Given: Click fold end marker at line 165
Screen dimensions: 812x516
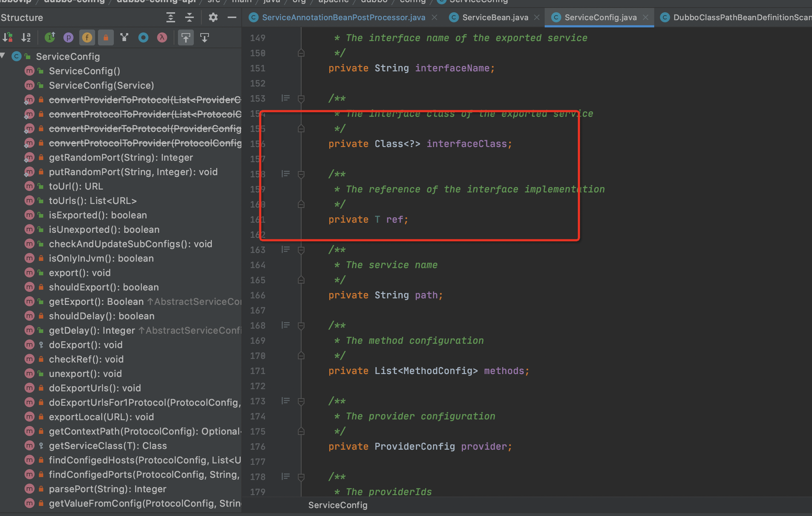Looking at the screenshot, I should click(x=301, y=280).
